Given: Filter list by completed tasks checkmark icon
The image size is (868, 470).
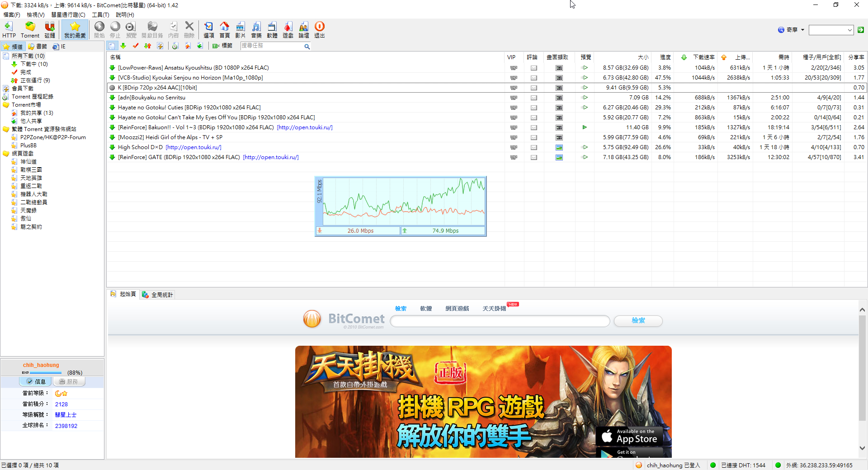Looking at the screenshot, I should [x=136, y=46].
